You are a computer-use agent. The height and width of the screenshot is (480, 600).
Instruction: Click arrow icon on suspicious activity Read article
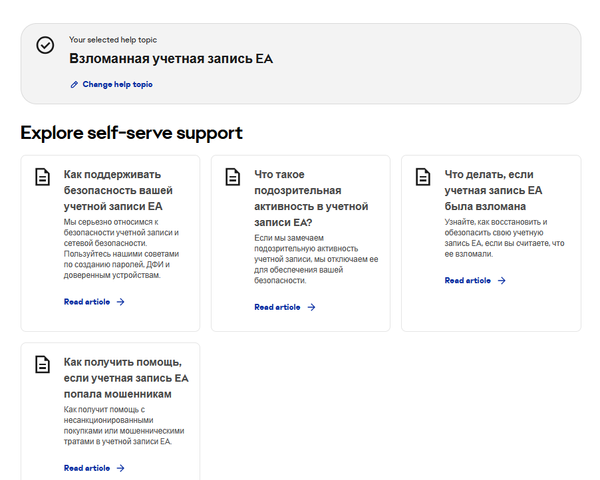[x=311, y=307]
